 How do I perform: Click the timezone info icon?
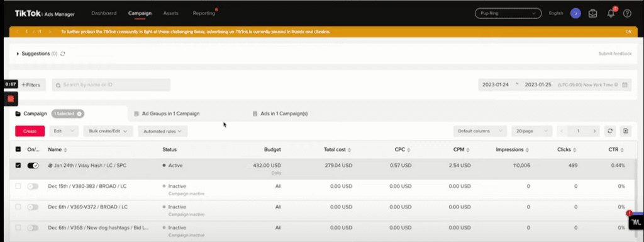click(616, 85)
